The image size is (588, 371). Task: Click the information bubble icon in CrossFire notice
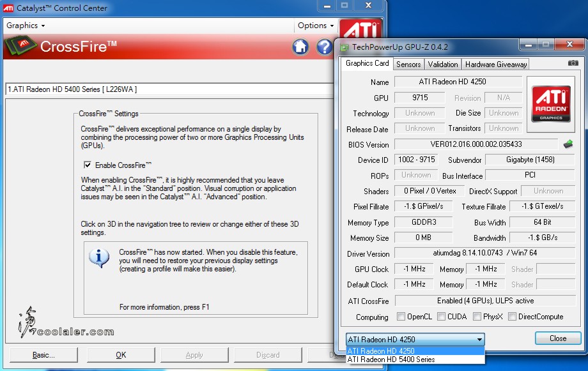click(99, 258)
